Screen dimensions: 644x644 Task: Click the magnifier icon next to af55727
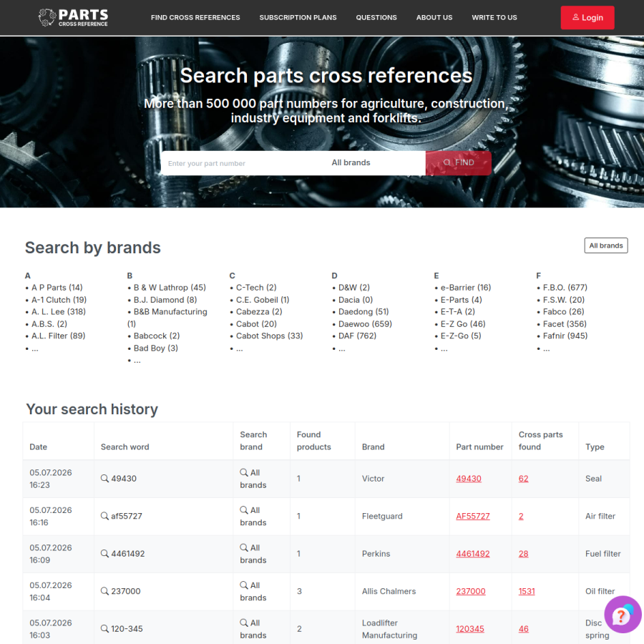[104, 516]
